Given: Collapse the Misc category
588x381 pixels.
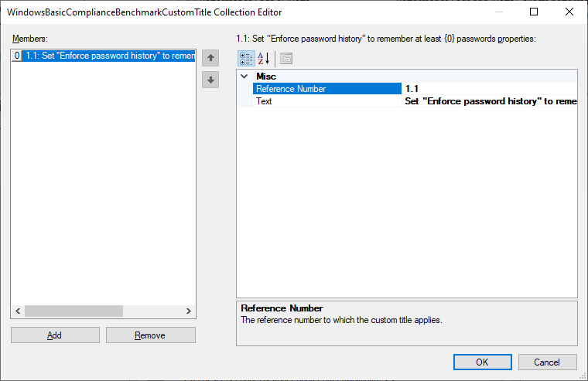Looking at the screenshot, I should point(244,77).
